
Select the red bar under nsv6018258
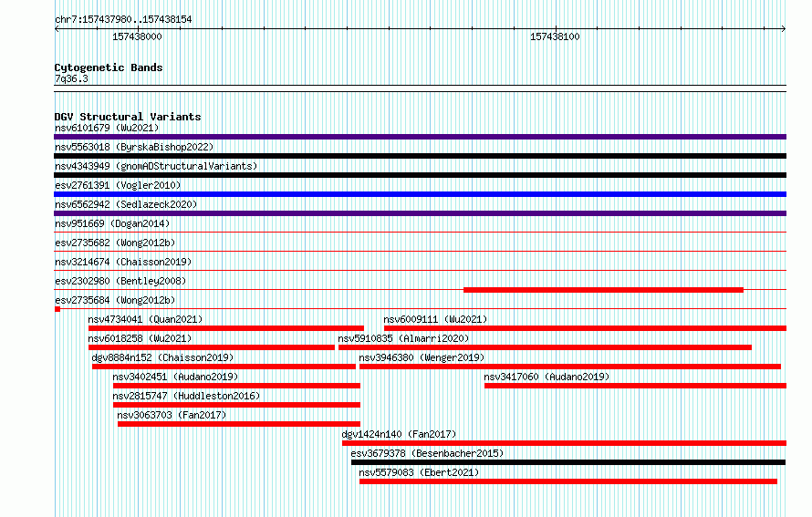click(x=212, y=347)
